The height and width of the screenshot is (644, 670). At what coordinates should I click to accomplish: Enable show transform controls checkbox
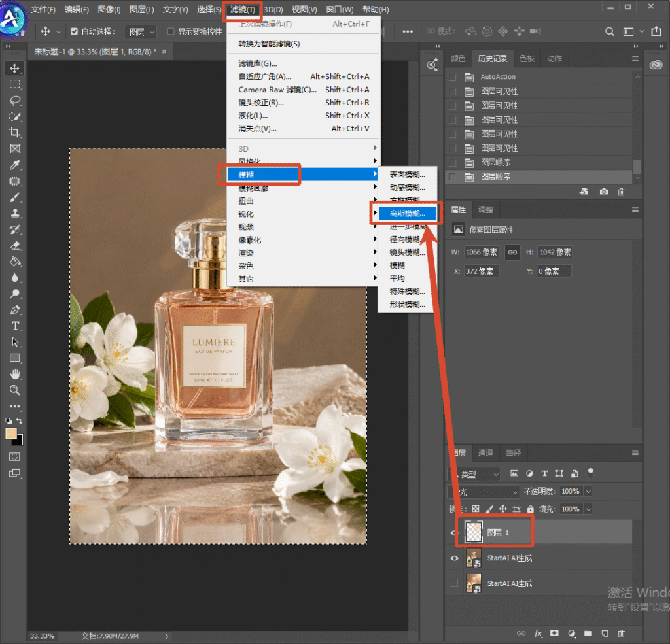point(171,31)
